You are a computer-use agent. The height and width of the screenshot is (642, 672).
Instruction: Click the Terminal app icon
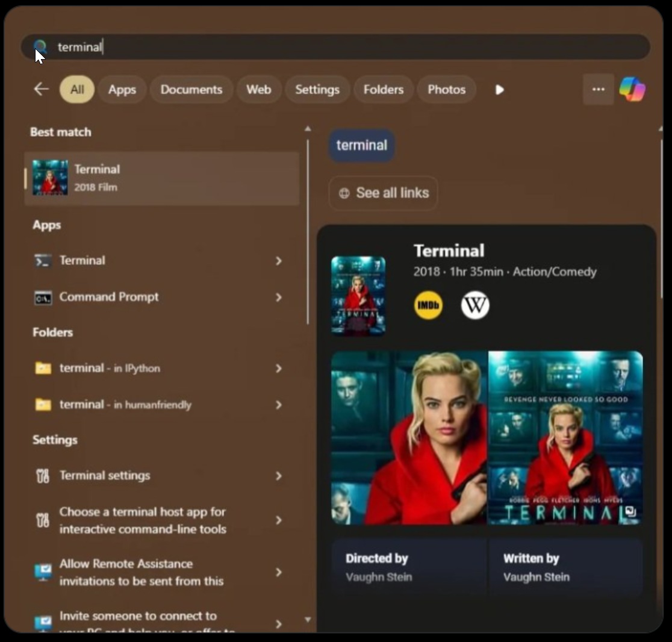(43, 261)
